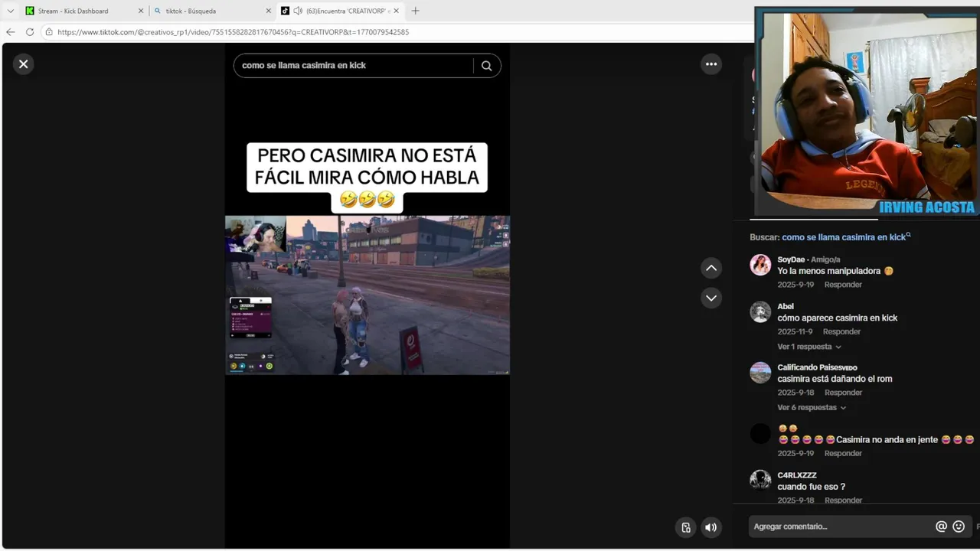Reply to Calificando Paises comment

point(843,393)
